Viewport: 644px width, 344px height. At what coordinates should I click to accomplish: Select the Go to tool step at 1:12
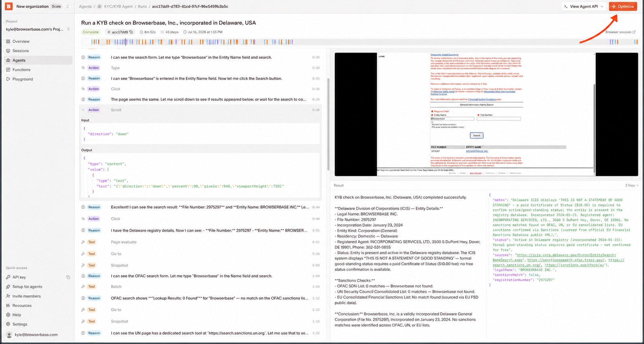point(201,310)
